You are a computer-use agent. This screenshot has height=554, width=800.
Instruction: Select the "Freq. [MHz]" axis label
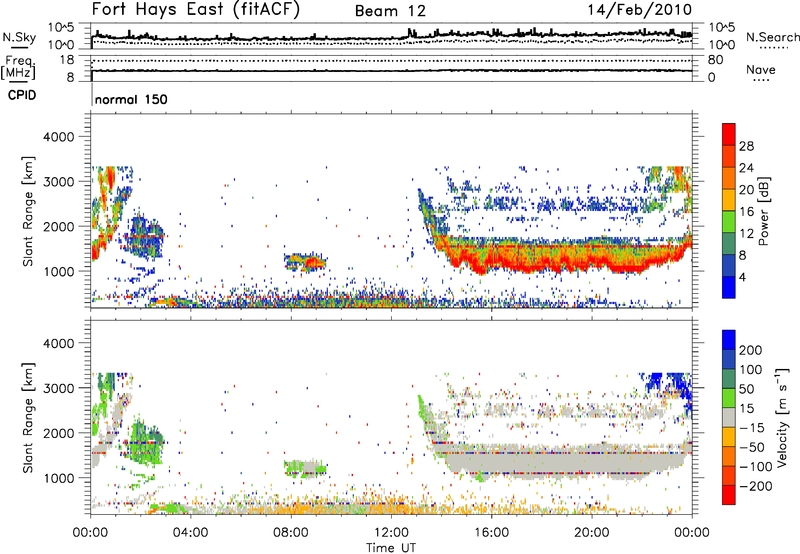[x=18, y=67]
